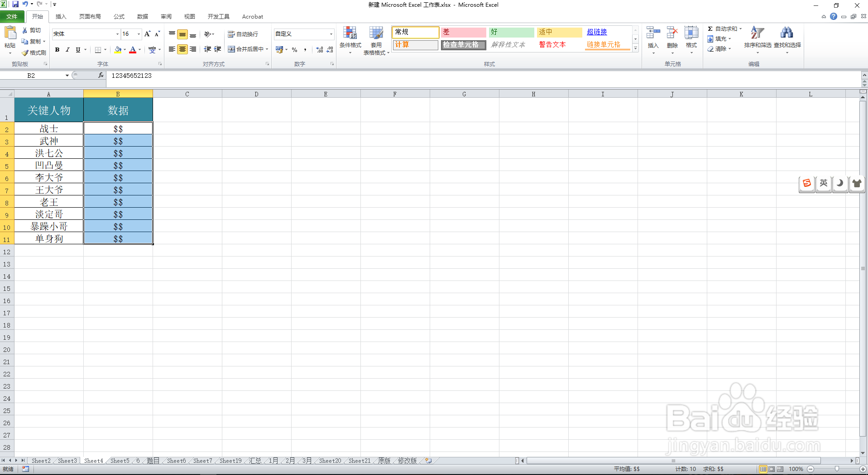Screen dimensions: 868x475
Task: Toggle center horizontal alignment
Action: (182, 49)
